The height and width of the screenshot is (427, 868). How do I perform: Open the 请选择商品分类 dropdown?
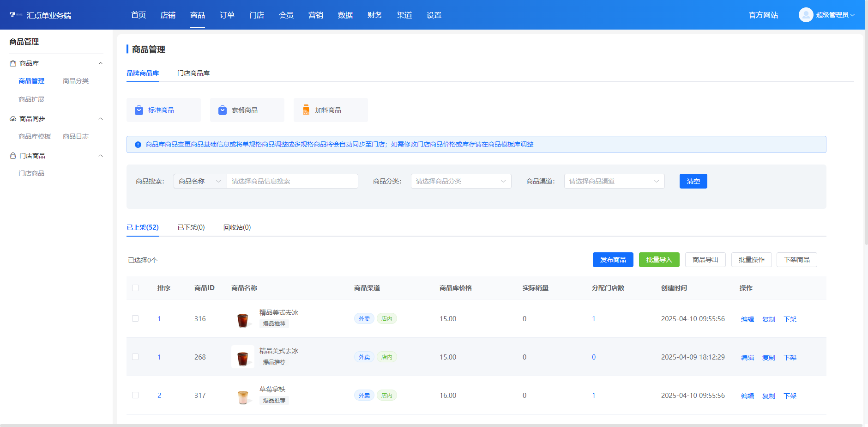pos(461,181)
